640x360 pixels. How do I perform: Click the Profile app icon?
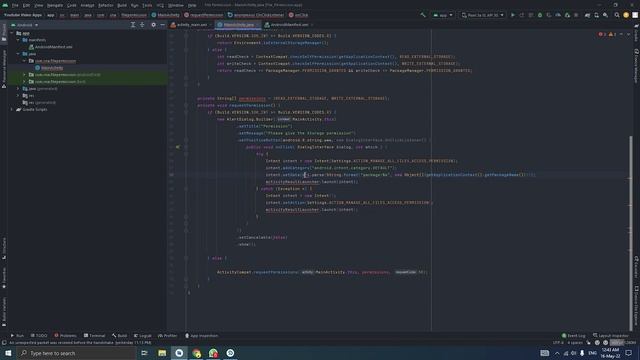coord(558,15)
